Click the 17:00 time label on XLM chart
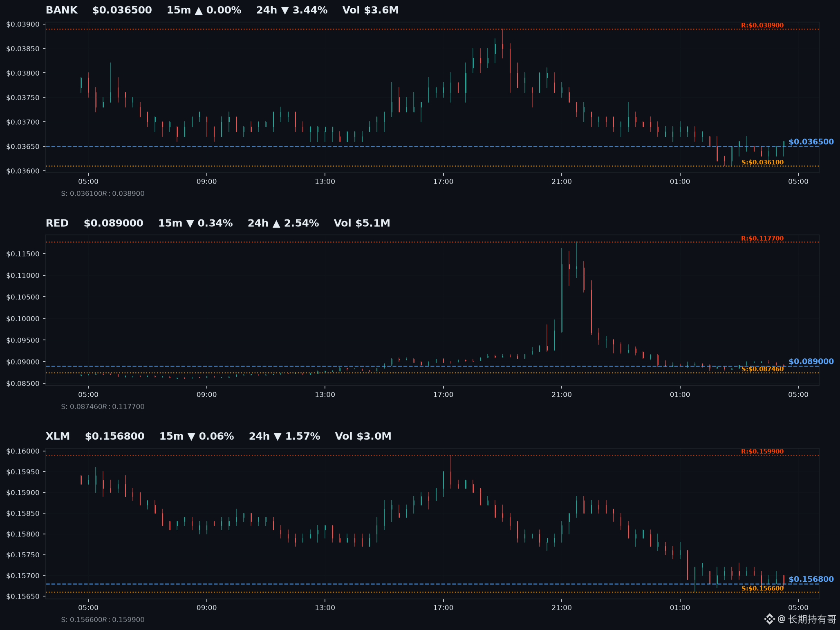Image resolution: width=840 pixels, height=630 pixels. coord(444,608)
